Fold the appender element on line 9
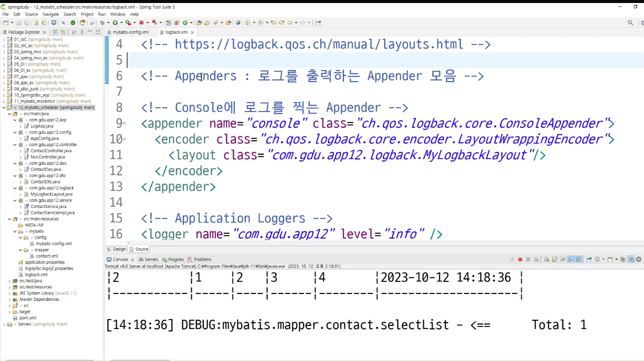 pos(124,124)
